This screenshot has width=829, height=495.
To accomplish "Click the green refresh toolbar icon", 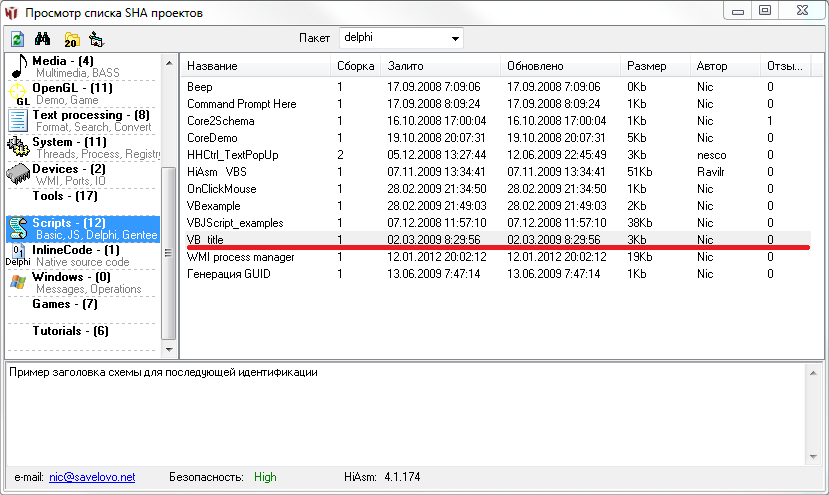I will click(x=17, y=39).
